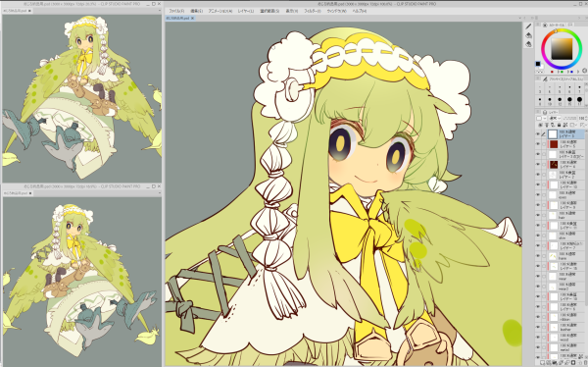Open the layer color dropdown at row end
The image size is (588, 367).
coord(583,125)
